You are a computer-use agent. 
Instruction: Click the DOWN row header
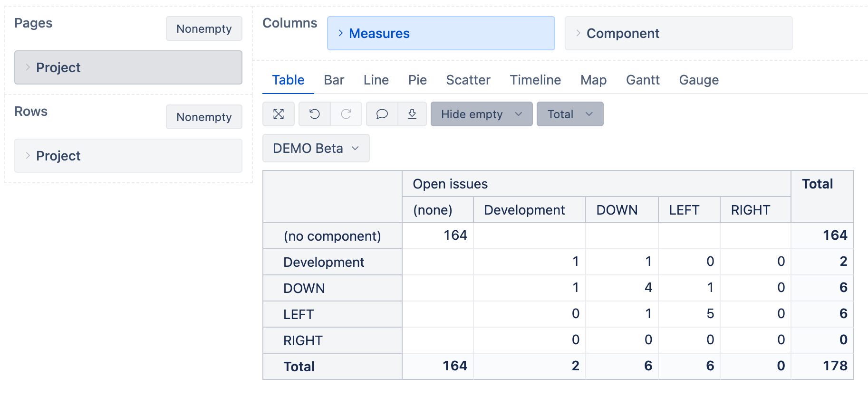[332, 288]
